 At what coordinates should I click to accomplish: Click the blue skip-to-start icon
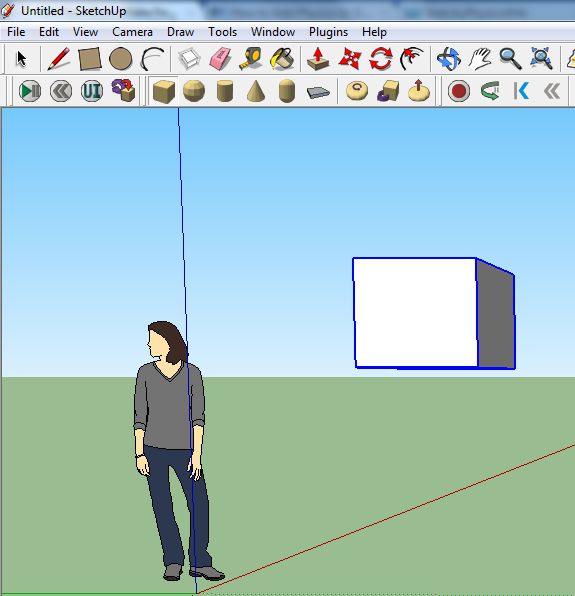point(521,91)
